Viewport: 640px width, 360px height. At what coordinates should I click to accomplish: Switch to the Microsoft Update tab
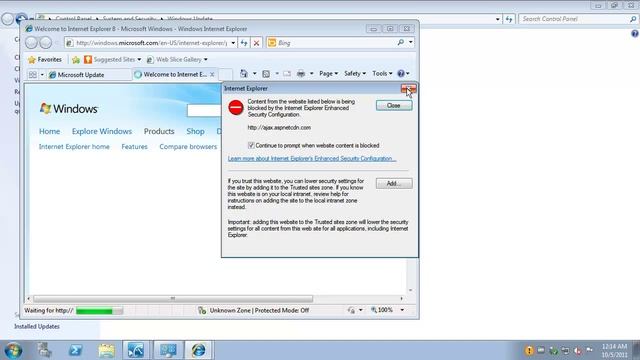tap(89, 75)
